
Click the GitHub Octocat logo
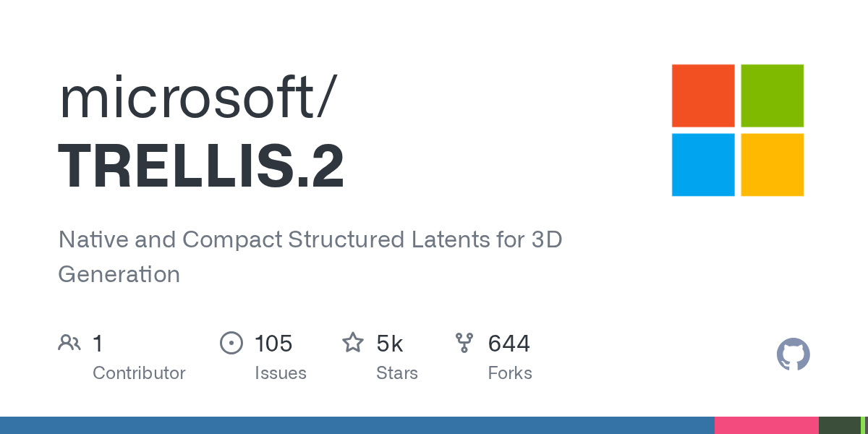793,354
